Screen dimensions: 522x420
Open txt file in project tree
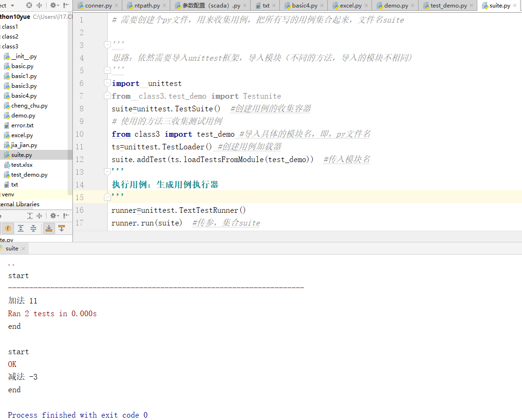point(11,185)
